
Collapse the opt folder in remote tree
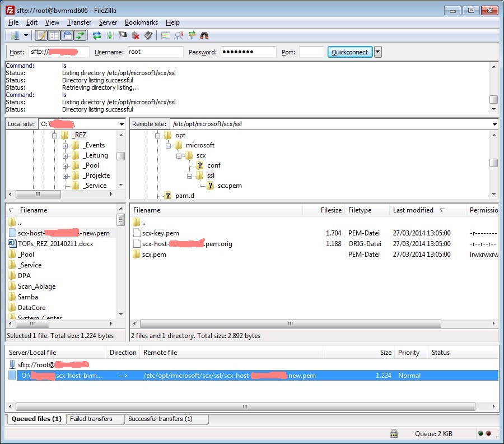pyautogui.click(x=157, y=136)
